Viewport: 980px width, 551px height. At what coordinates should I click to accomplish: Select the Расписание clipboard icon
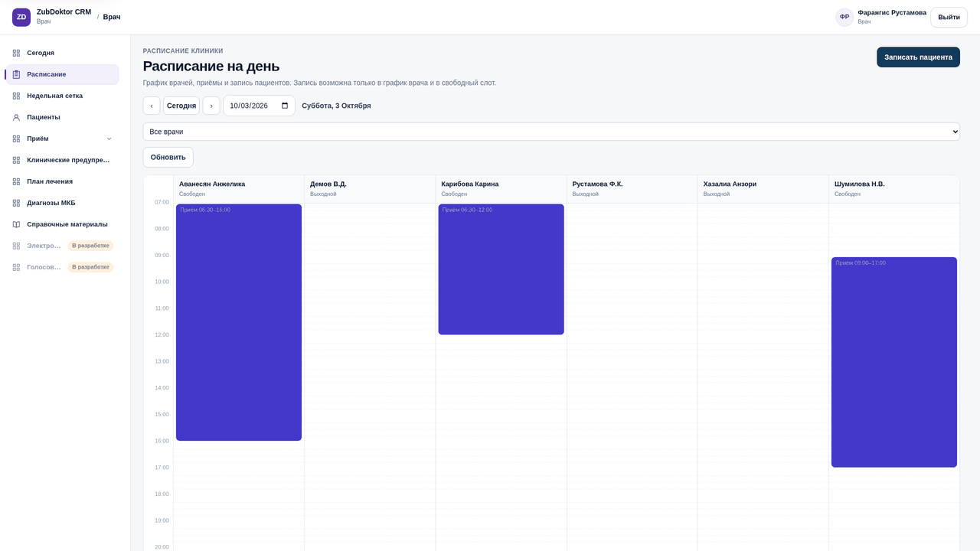click(x=16, y=74)
